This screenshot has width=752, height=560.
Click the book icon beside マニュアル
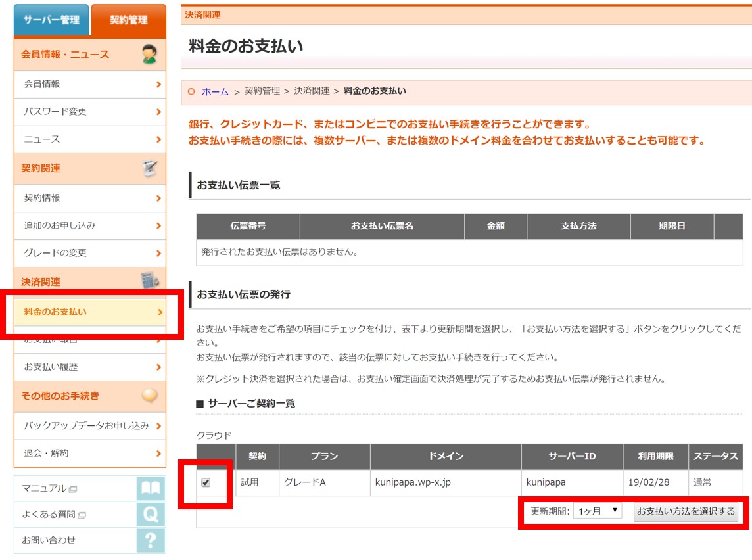tap(151, 488)
